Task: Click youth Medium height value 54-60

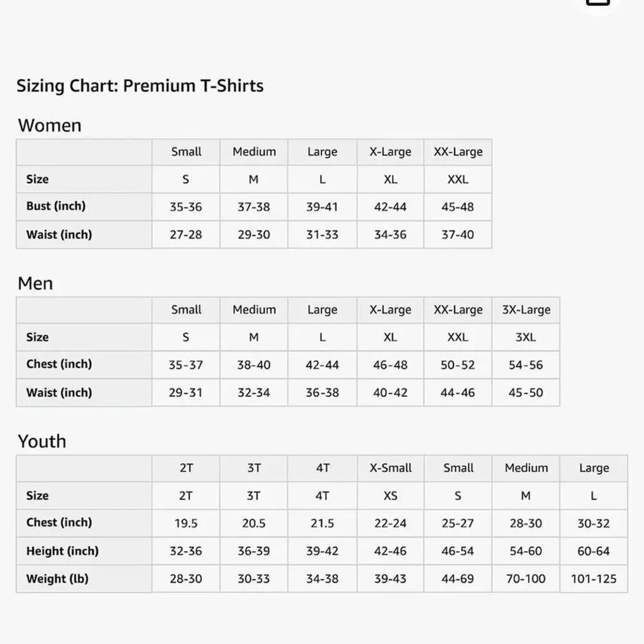Action: coord(526,551)
